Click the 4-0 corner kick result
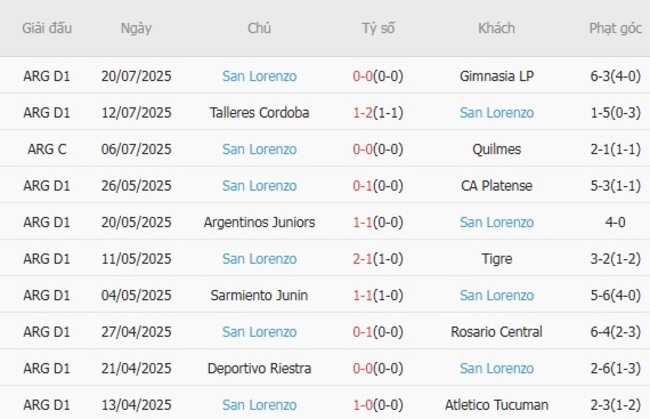 [615, 222]
